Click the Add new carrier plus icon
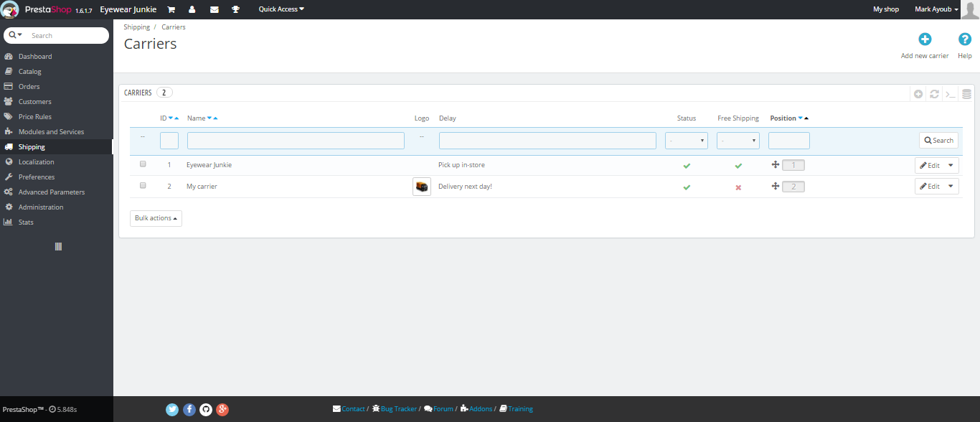This screenshot has height=422, width=980. point(925,40)
